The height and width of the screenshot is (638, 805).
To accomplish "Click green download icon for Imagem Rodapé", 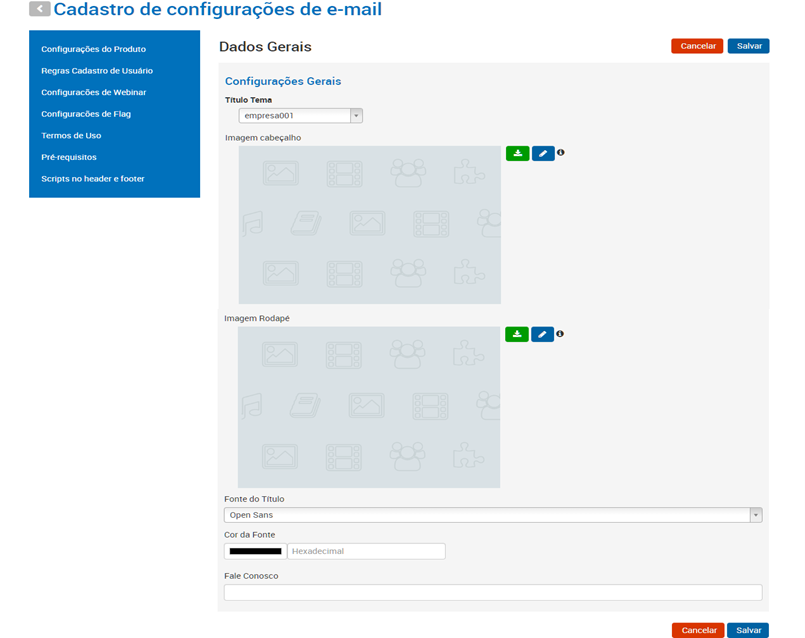I will (517, 334).
